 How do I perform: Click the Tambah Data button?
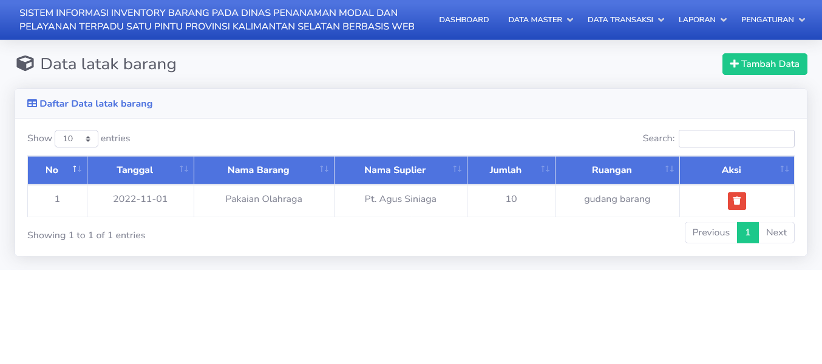(764, 64)
